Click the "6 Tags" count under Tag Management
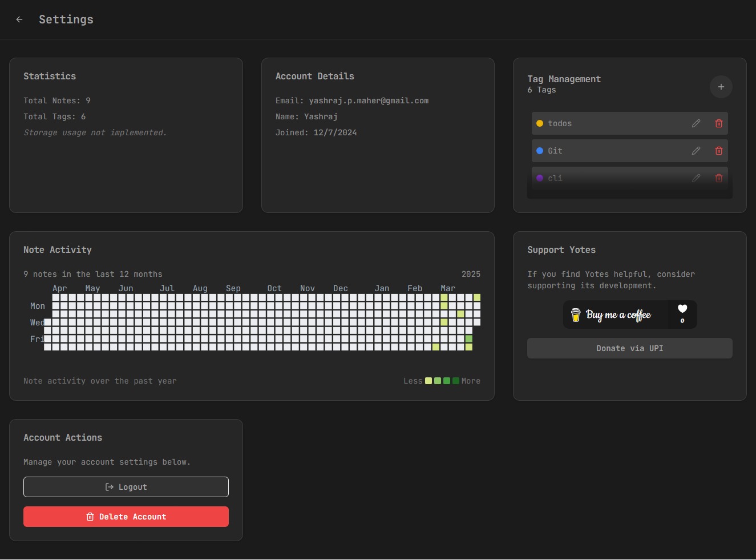This screenshot has width=756, height=560. [541, 90]
